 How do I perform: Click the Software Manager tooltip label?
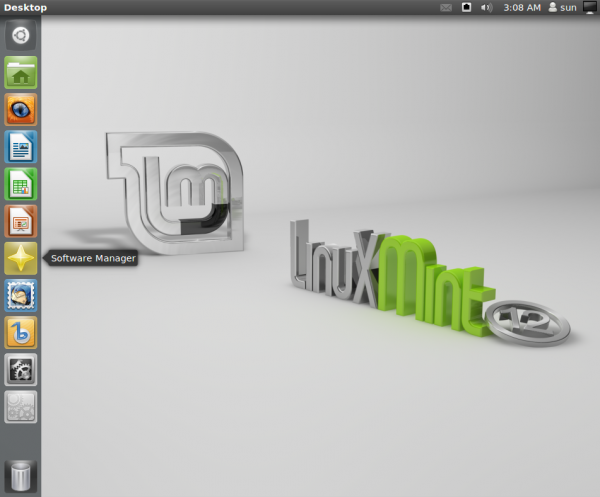click(93, 258)
